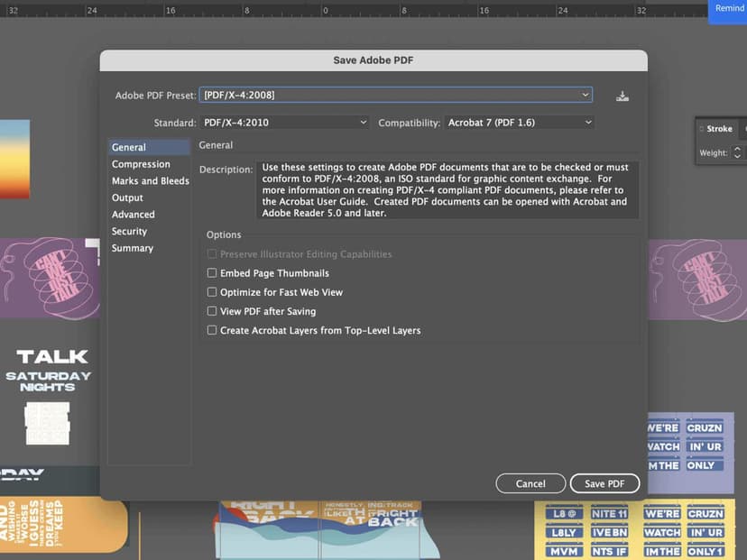This screenshot has height=560, width=747.
Task: Click the Cancel button
Action: 530,483
